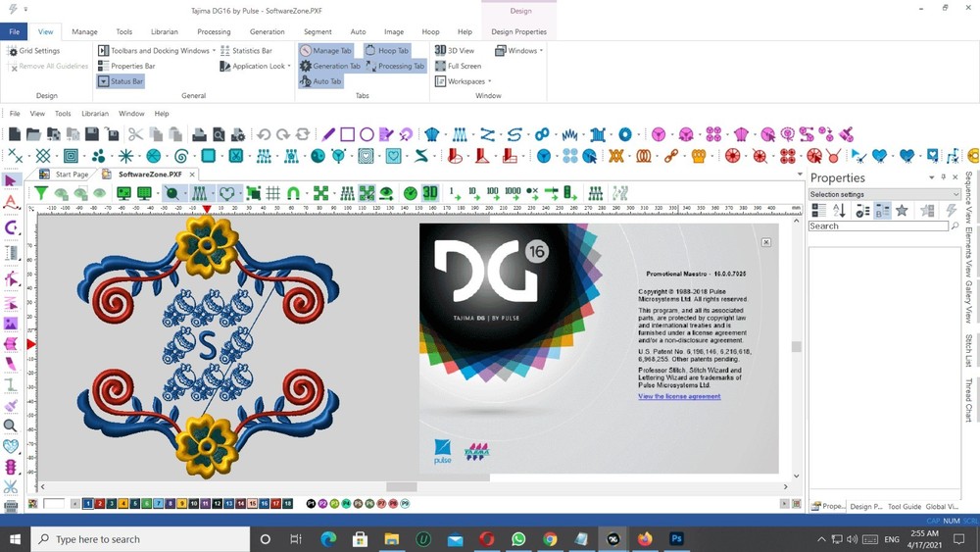
Task: Open File Explorer from the taskbar
Action: tap(391, 539)
